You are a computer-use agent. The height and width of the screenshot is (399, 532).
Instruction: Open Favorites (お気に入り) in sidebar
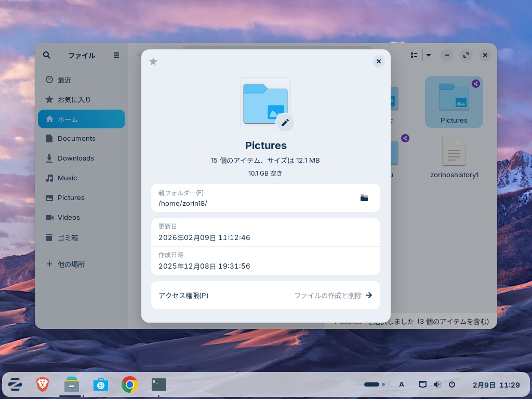click(x=74, y=99)
